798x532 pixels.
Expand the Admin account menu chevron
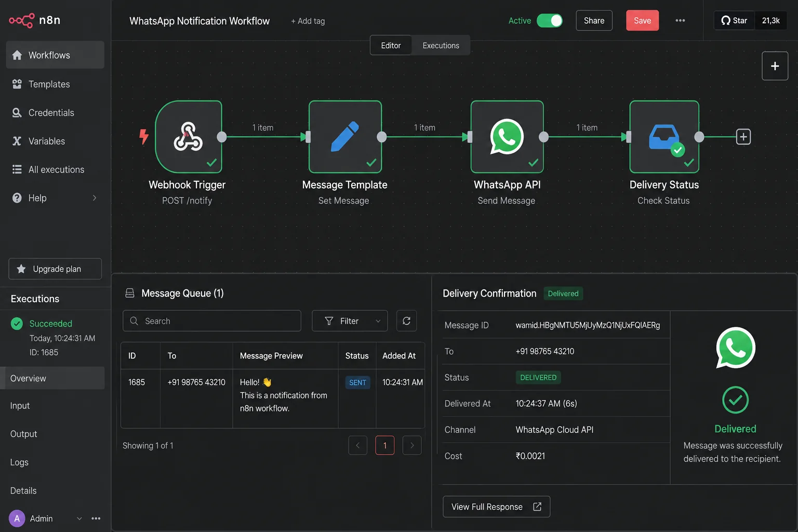[x=79, y=518]
